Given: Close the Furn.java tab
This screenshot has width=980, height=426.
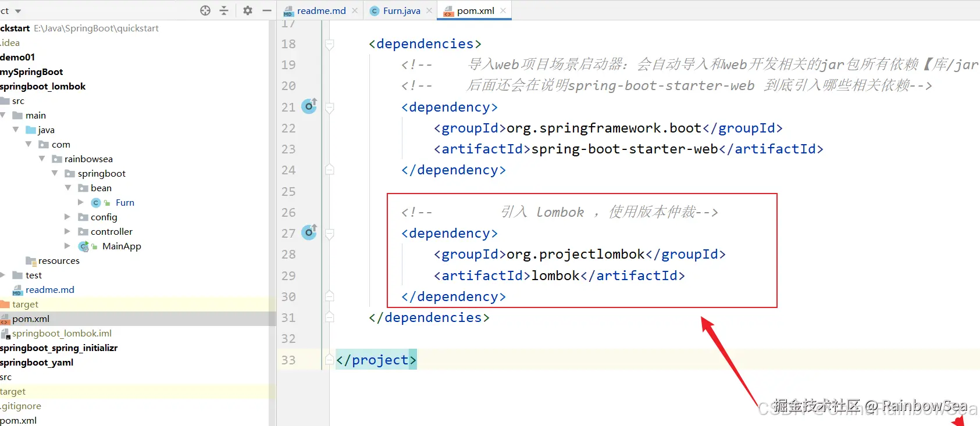Looking at the screenshot, I should (429, 10).
